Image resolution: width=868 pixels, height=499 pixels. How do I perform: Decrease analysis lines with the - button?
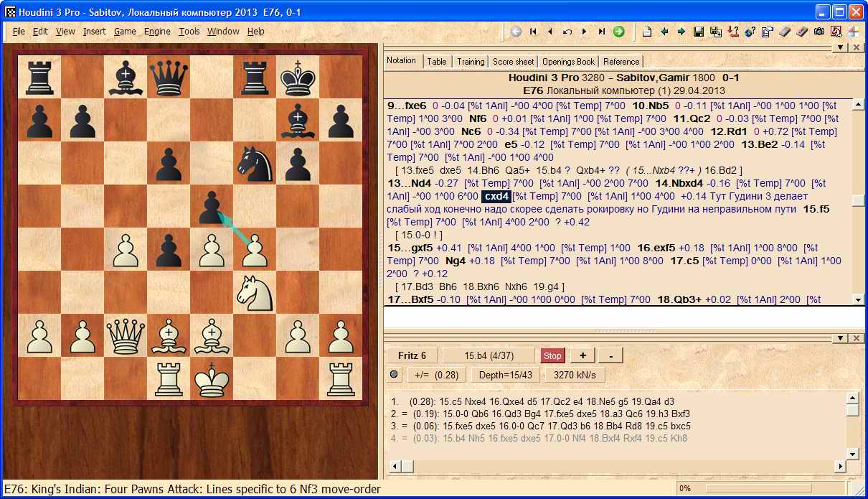pyautogui.click(x=610, y=355)
